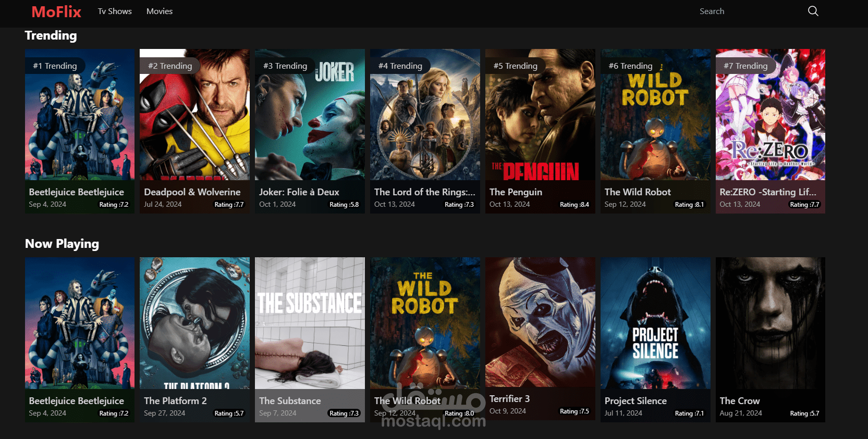Click the #5 Trending badge
The width and height of the screenshot is (868, 439).
[x=516, y=66]
